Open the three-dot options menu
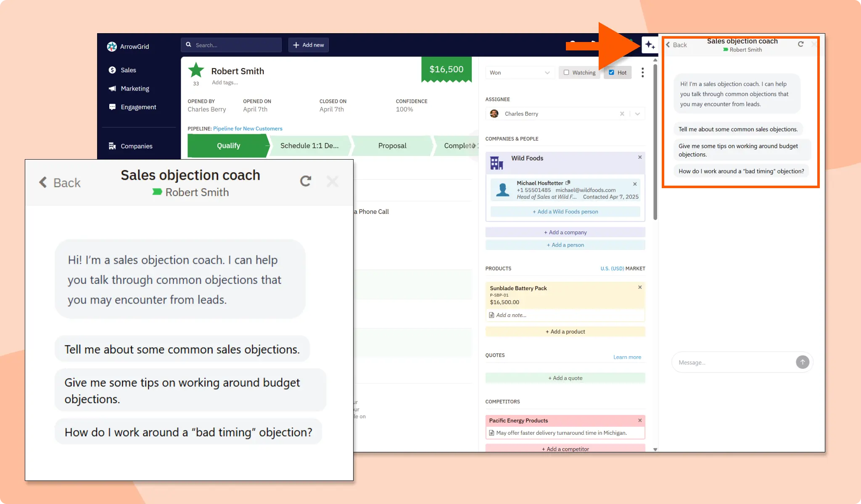This screenshot has width=861, height=504. pos(642,73)
